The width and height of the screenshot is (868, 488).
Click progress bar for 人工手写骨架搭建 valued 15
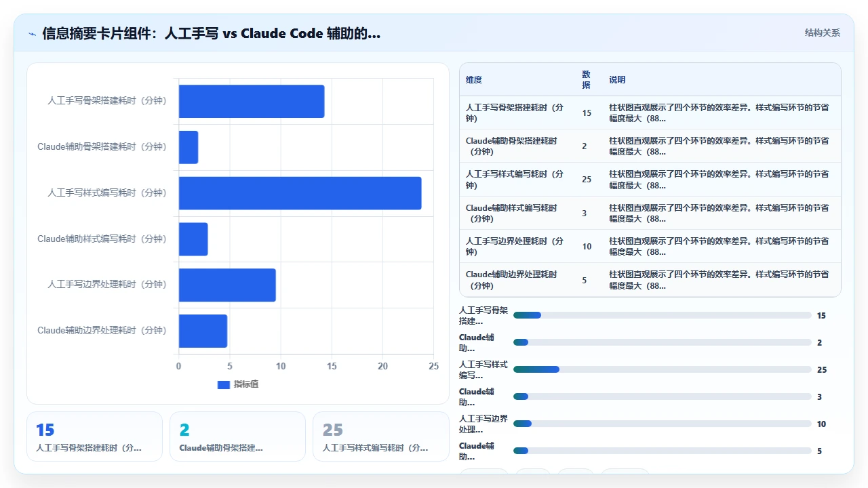663,315
